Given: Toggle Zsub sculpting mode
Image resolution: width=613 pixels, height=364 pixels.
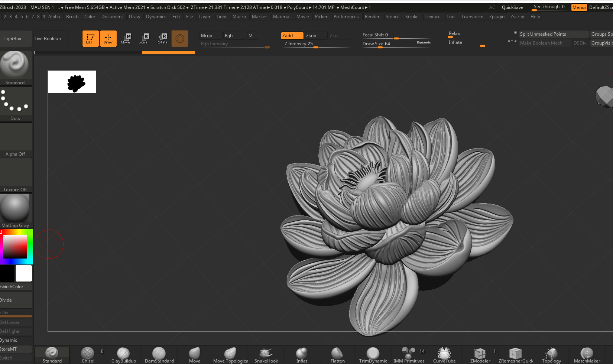Looking at the screenshot, I should [x=315, y=36].
